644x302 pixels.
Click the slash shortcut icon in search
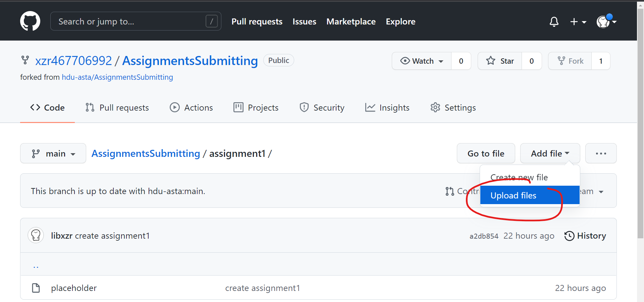click(x=211, y=21)
